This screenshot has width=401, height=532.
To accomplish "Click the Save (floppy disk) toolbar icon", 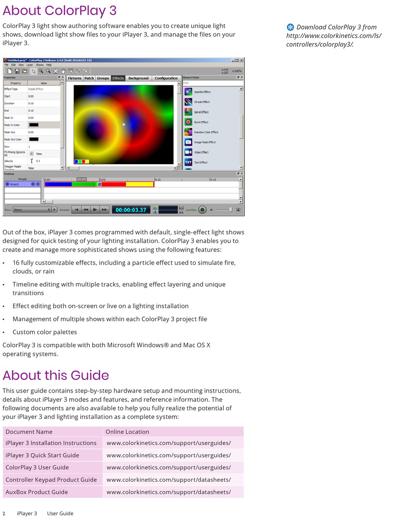I will tap(17, 71).
